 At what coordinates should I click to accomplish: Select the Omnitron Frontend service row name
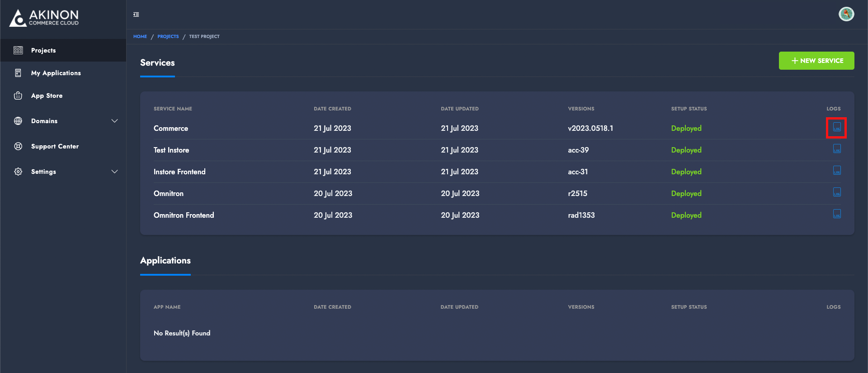[x=184, y=215]
